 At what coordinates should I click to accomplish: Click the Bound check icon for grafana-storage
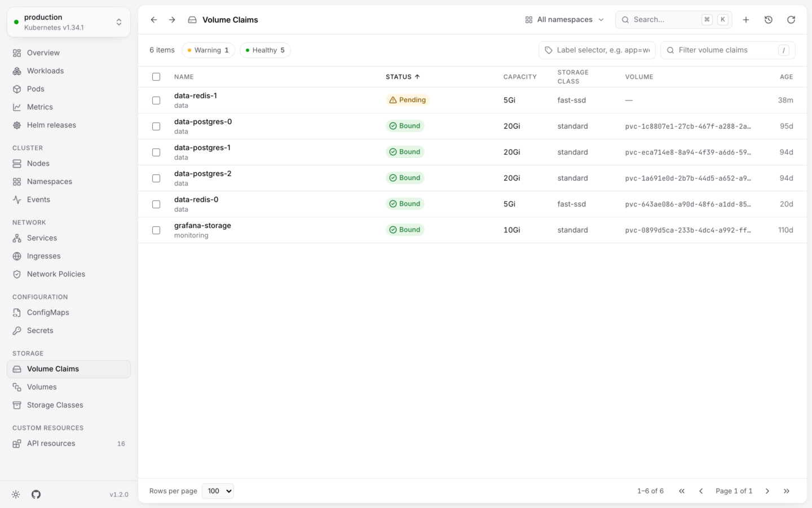pos(393,230)
